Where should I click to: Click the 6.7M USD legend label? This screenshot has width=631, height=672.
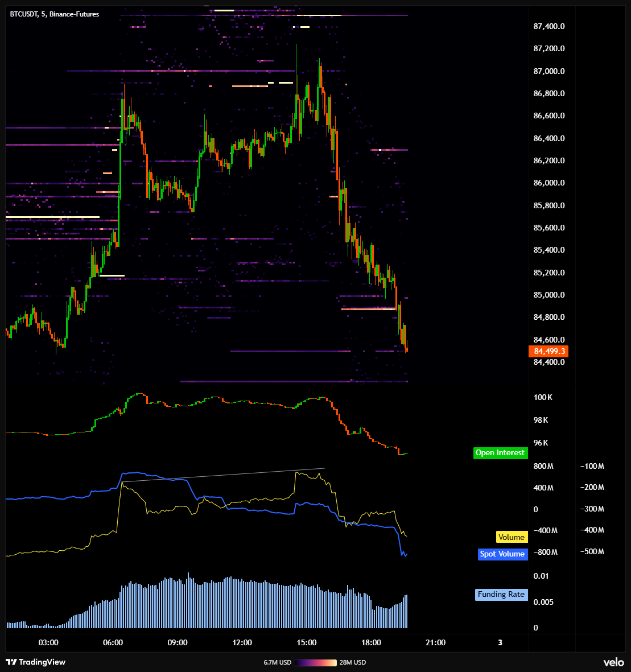(277, 662)
